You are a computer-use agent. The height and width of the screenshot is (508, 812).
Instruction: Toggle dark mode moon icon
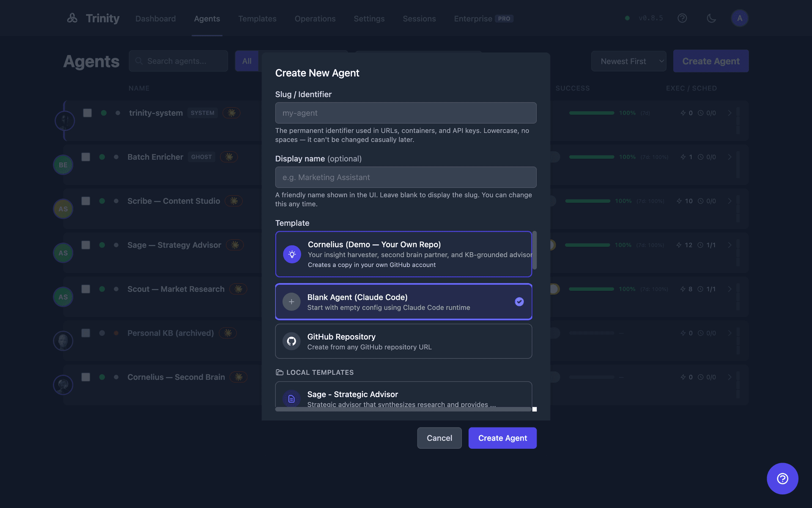(711, 18)
